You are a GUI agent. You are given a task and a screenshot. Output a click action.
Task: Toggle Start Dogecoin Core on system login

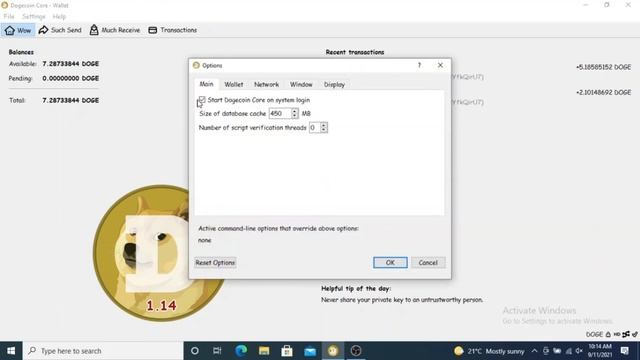tap(202, 100)
